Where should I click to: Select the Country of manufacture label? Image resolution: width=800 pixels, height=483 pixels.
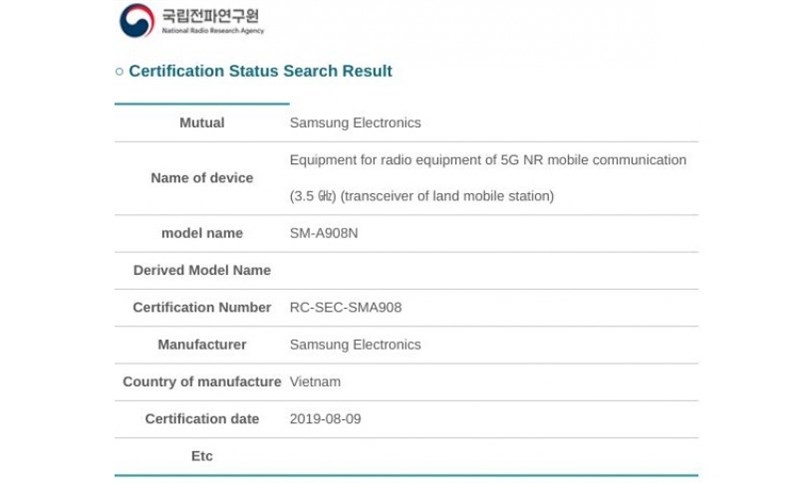coord(202,381)
